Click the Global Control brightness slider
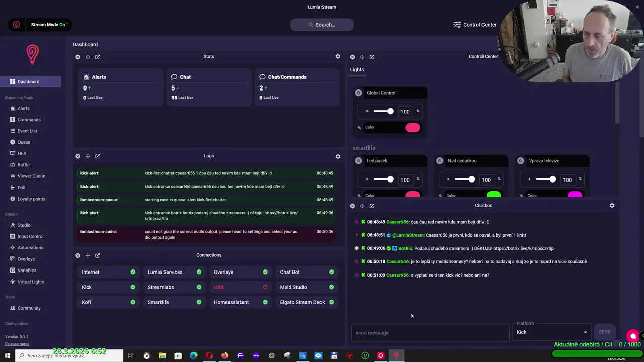644x362 pixels. click(383, 111)
